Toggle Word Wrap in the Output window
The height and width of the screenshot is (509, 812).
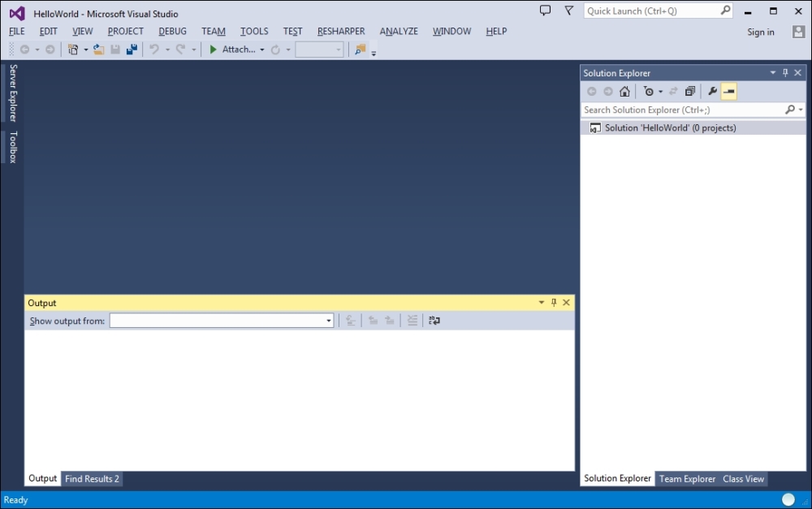(x=434, y=320)
